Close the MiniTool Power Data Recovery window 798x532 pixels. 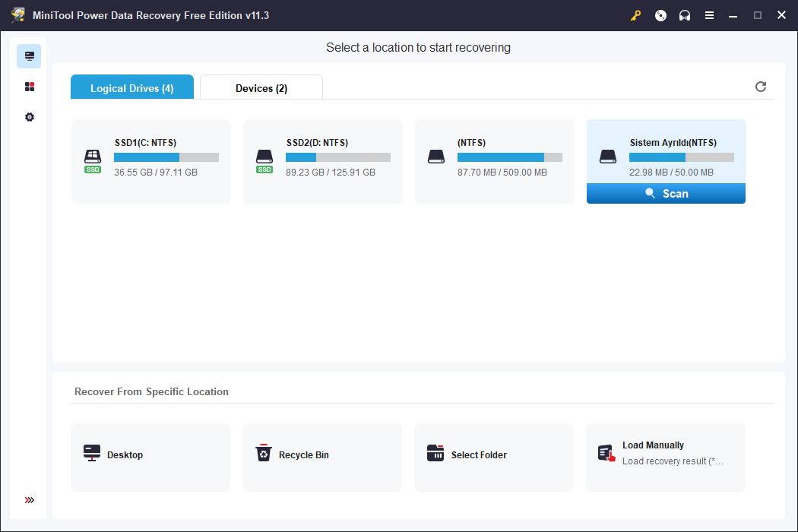pos(782,15)
